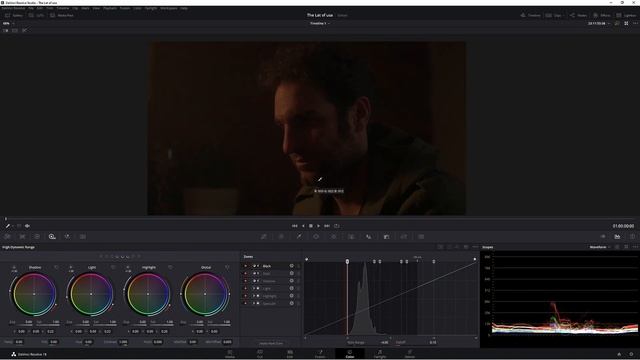Open the Camera Raw palette
Viewport: 640px width, 360px height.
7,237
